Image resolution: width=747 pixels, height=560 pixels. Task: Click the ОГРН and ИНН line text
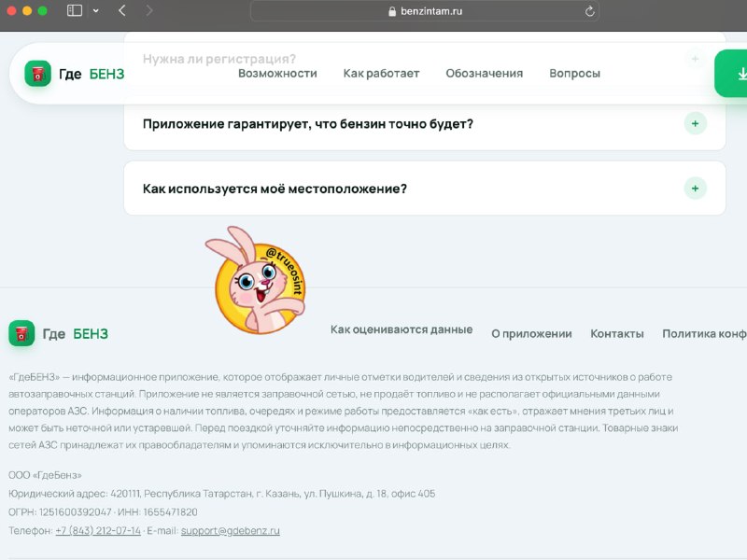pyautogui.click(x=103, y=512)
